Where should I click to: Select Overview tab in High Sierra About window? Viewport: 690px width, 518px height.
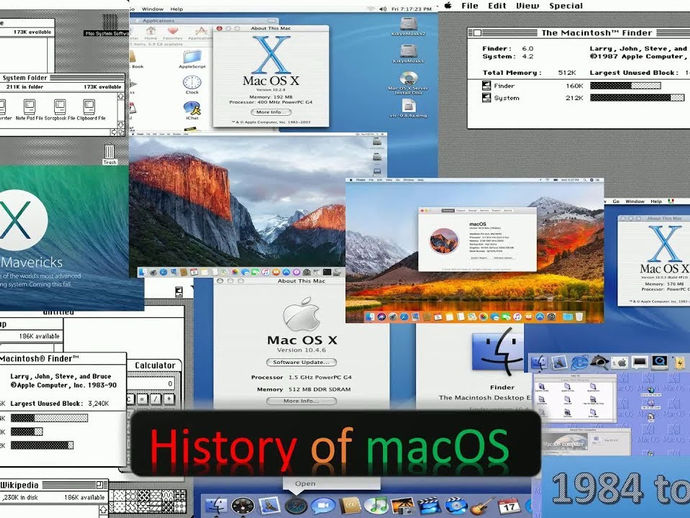coord(448,211)
